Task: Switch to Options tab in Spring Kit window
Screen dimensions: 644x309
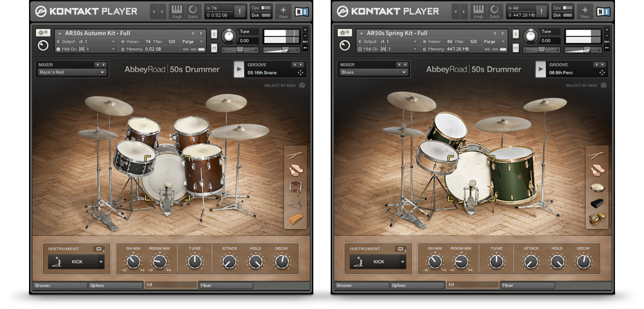Action: click(x=417, y=286)
